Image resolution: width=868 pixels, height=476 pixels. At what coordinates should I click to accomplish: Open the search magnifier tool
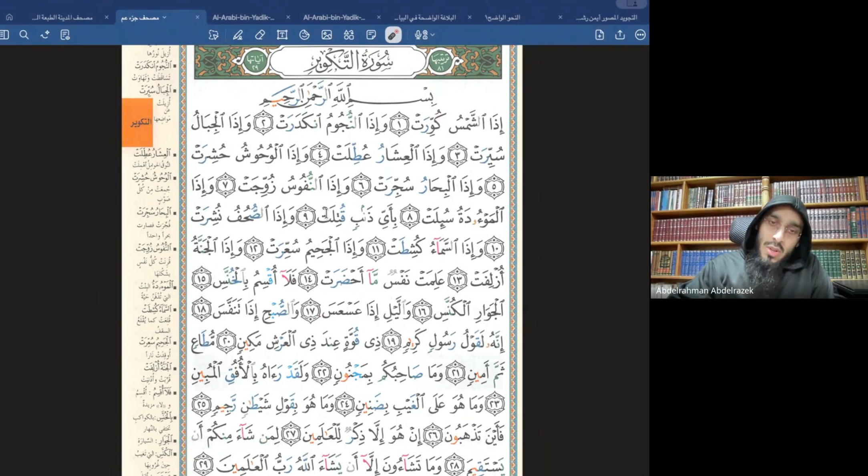point(24,35)
